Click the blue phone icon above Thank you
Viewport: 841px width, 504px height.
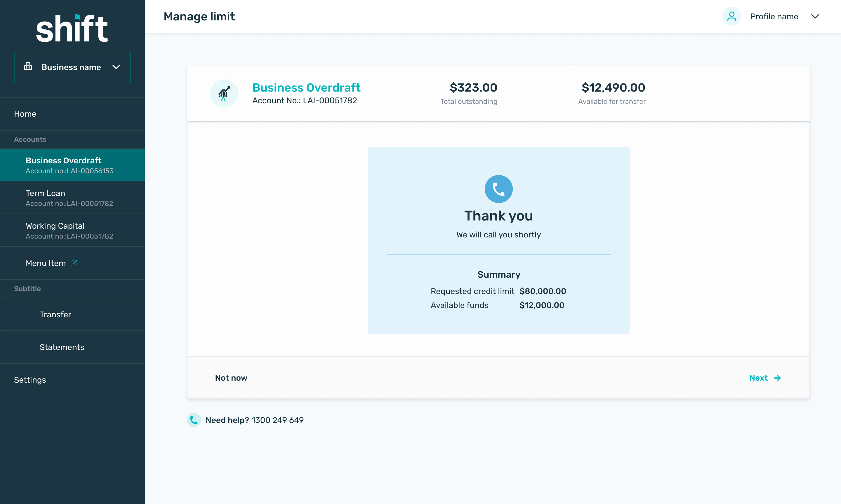click(498, 189)
